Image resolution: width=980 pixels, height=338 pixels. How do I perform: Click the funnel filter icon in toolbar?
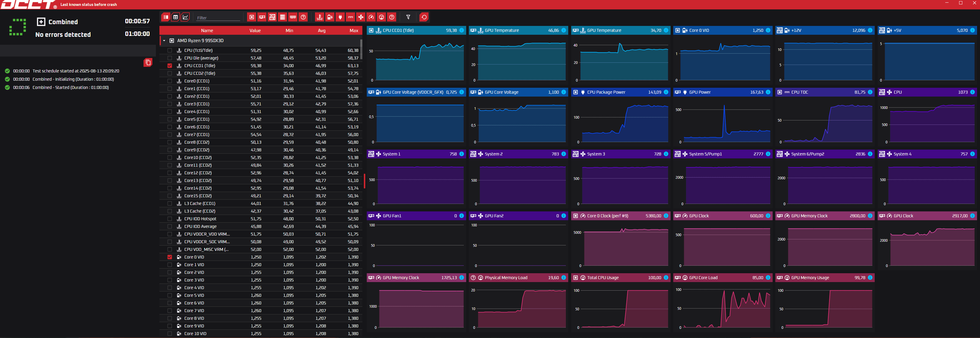[x=408, y=17]
